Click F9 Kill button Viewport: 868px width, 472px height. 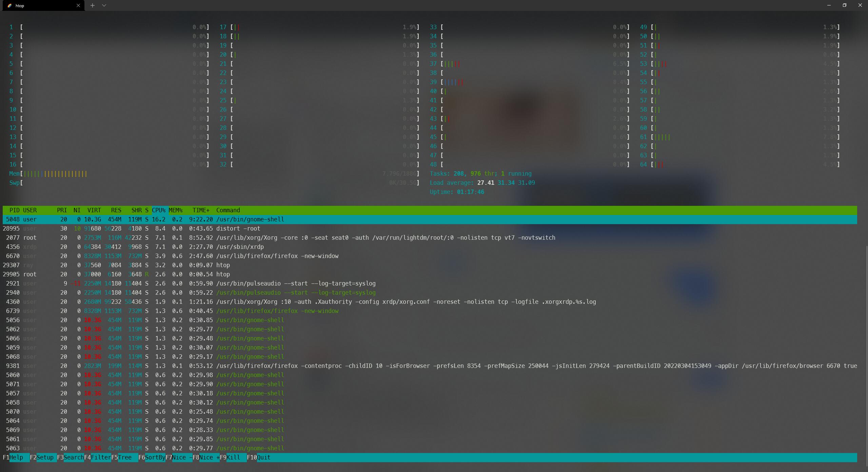(233, 457)
